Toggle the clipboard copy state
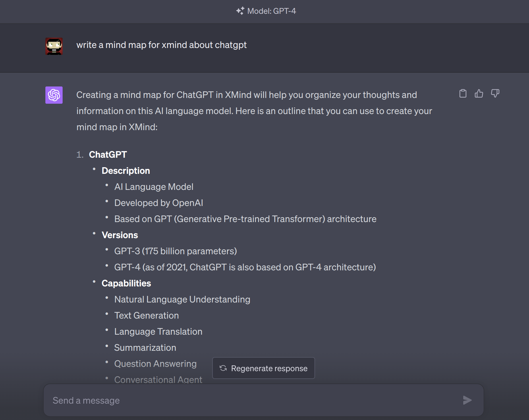The height and width of the screenshot is (420, 529). point(463,93)
